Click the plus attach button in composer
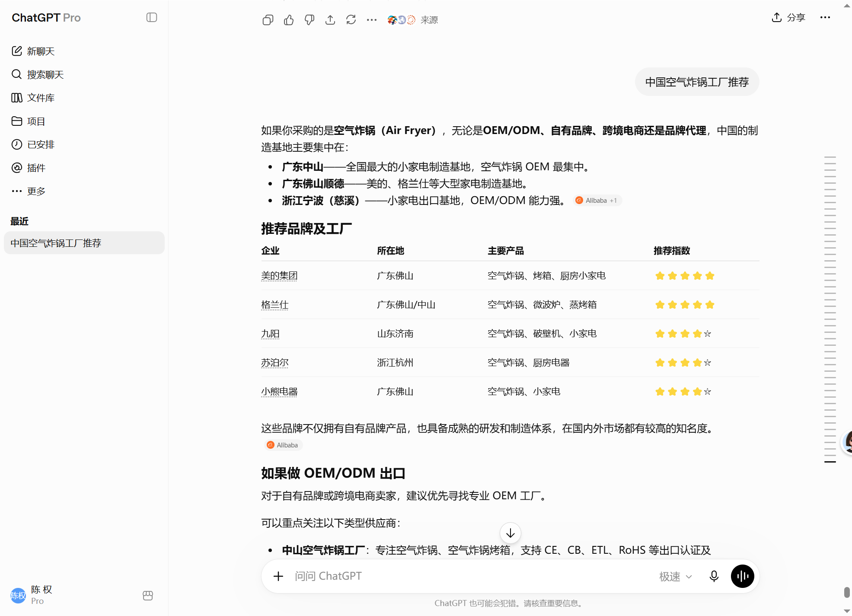 click(x=278, y=576)
